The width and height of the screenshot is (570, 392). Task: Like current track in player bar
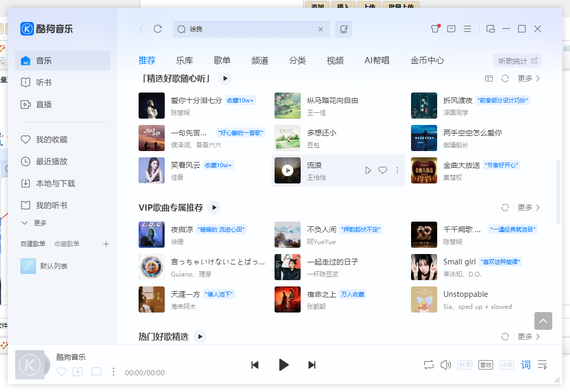(62, 372)
